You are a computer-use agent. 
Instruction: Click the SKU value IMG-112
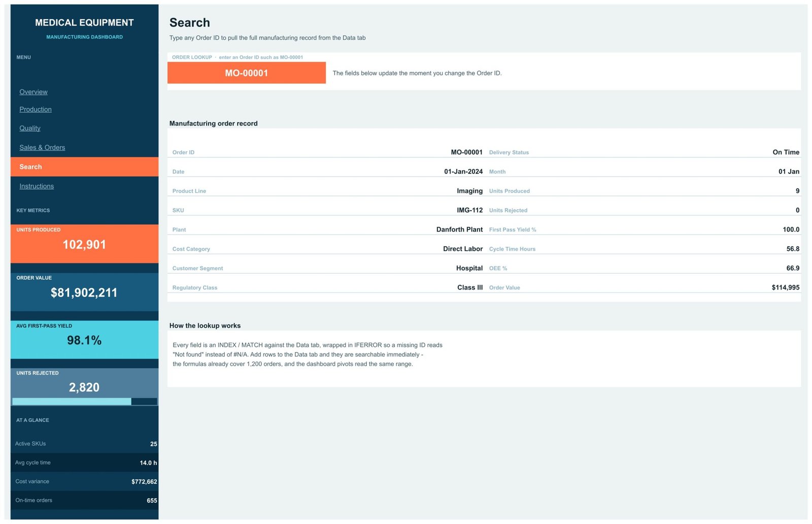469,210
